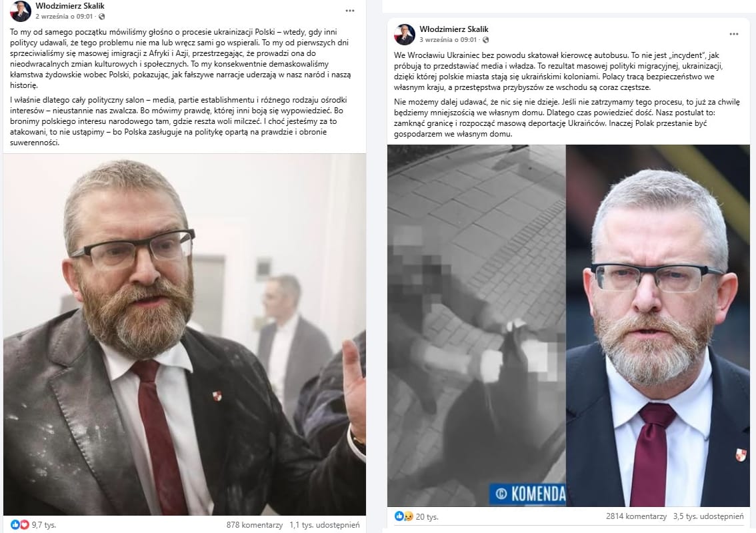Image resolution: width=756 pixels, height=533 pixels.
Task: View the 3,5 tys. udostępnień shares
Action: (x=708, y=516)
